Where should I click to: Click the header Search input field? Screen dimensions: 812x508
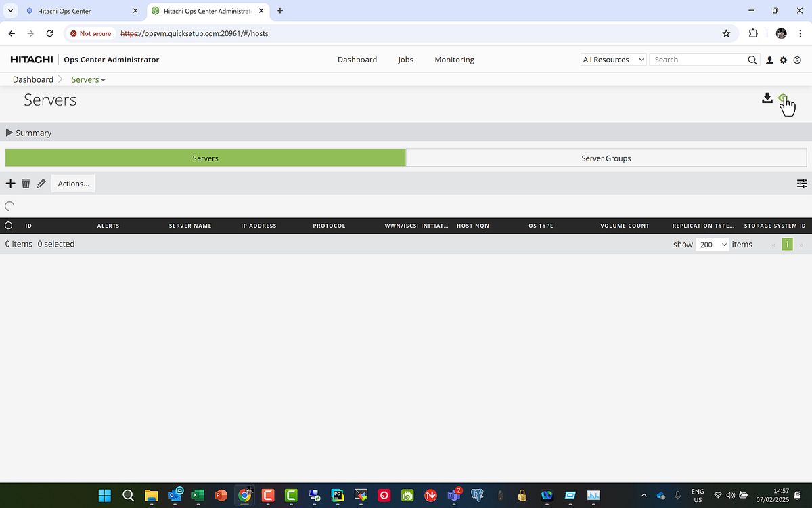coord(697,60)
